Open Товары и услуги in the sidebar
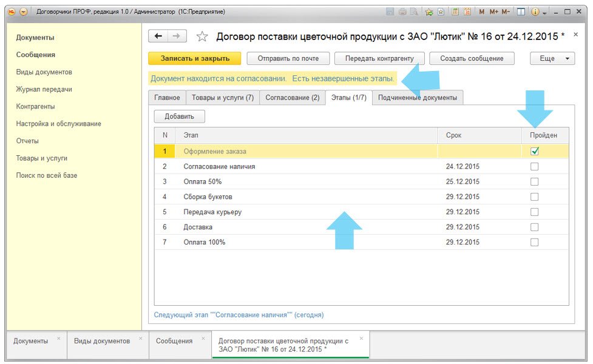 click(x=42, y=158)
